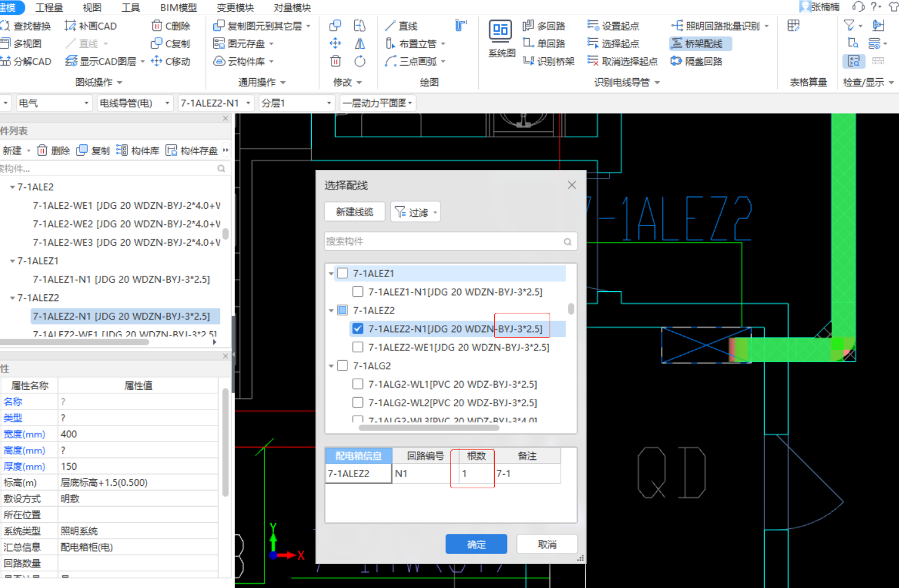Open 工程量 ribbon tab
Screen dimensions: 899x588
pos(49,7)
